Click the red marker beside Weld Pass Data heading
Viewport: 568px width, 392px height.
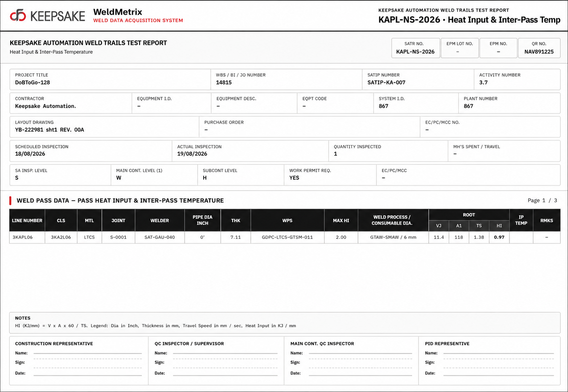pyautogui.click(x=11, y=201)
